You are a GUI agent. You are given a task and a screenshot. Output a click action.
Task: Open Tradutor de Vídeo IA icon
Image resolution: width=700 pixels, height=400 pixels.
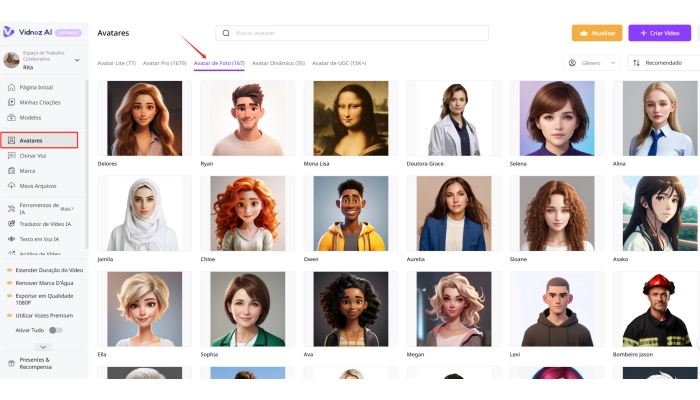(x=12, y=224)
